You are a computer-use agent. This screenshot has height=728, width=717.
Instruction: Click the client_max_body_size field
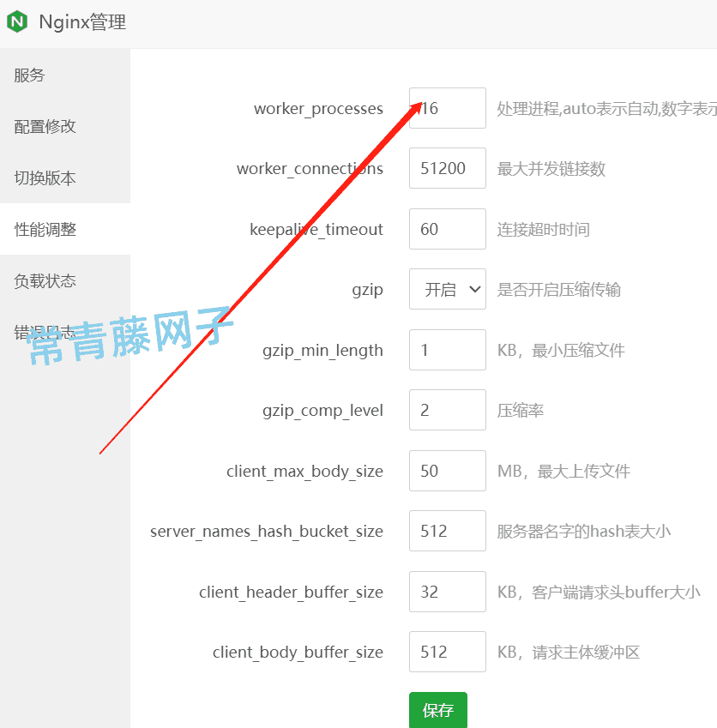[447, 471]
